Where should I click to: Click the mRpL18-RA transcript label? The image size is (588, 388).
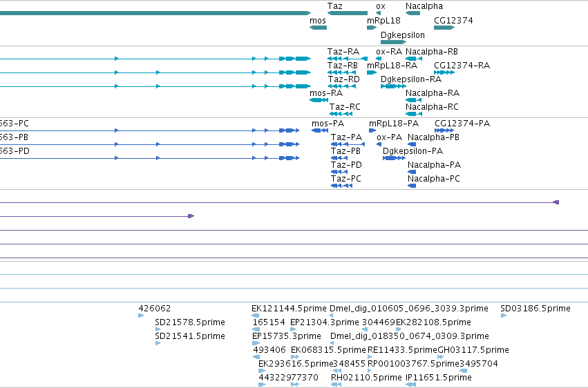[392, 66]
